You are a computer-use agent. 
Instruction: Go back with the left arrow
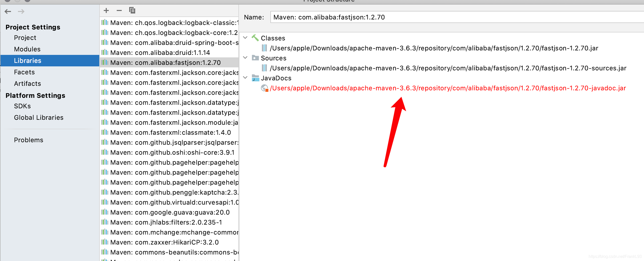click(8, 11)
